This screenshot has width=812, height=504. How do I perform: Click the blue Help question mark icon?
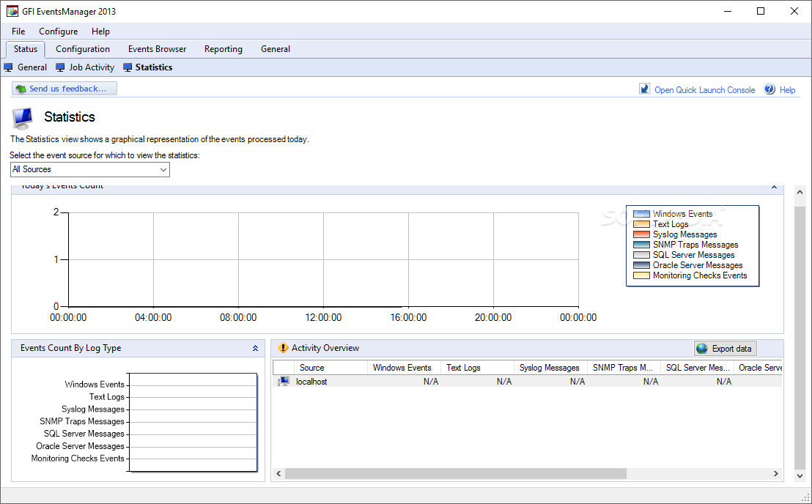point(769,89)
